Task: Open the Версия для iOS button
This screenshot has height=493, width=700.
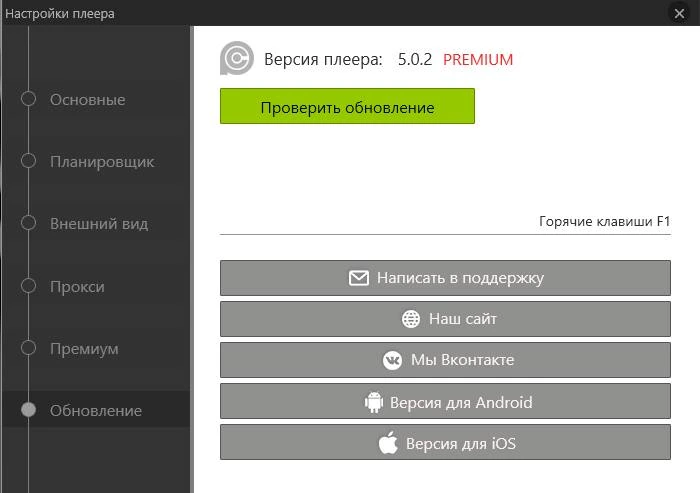Action: (x=445, y=442)
